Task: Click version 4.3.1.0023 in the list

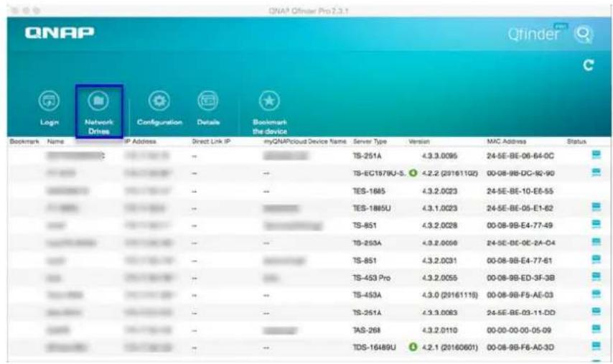Action: coord(439,208)
